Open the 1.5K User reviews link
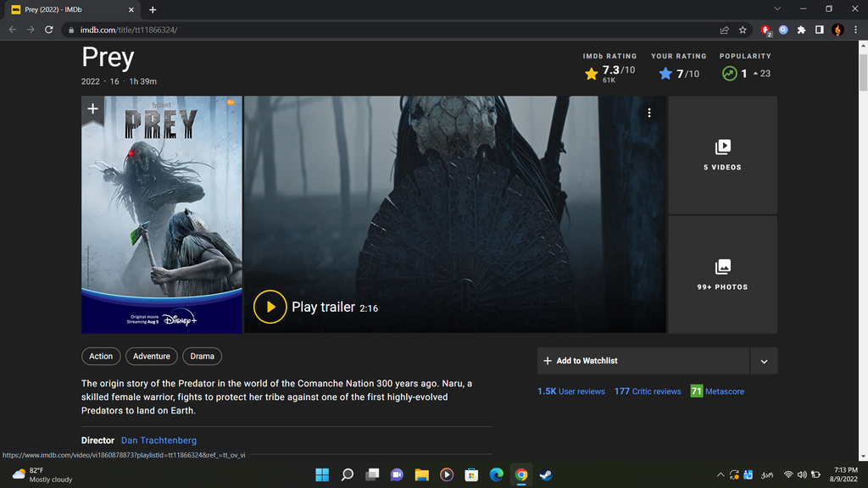The image size is (868, 488). pyautogui.click(x=570, y=391)
